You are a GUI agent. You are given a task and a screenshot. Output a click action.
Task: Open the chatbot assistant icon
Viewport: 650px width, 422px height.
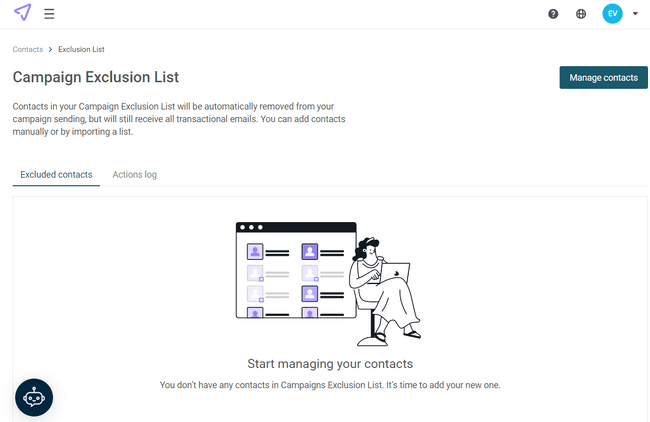[34, 397]
